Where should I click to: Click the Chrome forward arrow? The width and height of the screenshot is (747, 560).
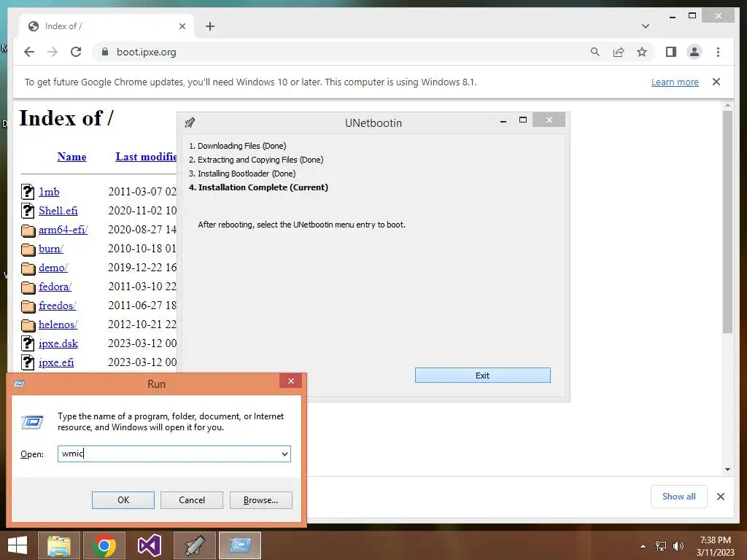click(53, 52)
